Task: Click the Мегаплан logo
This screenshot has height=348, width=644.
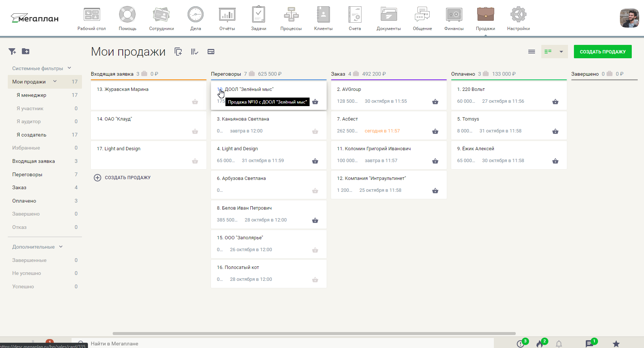Action: pos(34,18)
